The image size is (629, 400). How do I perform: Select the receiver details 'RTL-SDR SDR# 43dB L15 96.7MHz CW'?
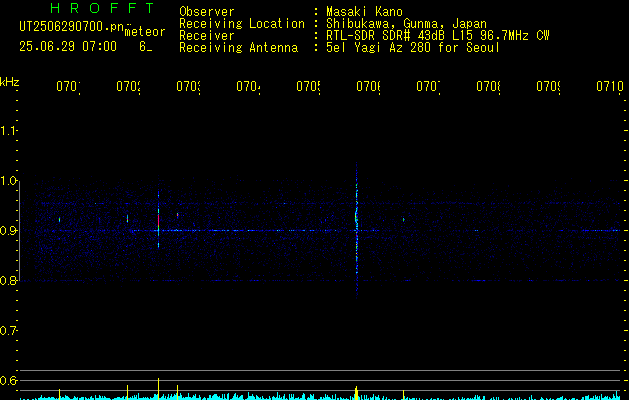[438, 36]
